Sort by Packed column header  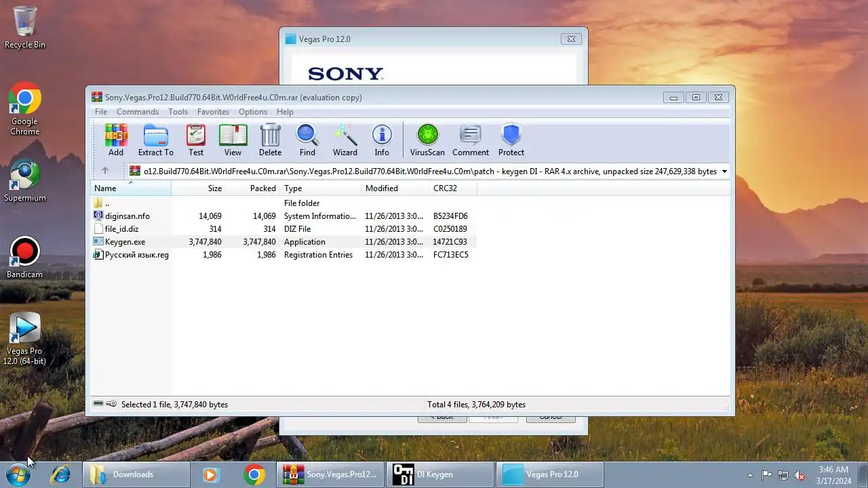point(252,188)
